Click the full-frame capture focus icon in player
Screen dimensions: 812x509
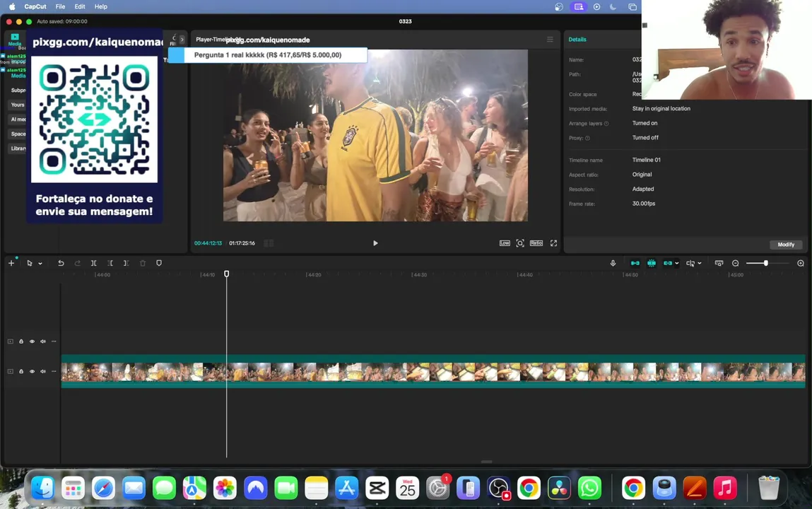[x=520, y=243]
